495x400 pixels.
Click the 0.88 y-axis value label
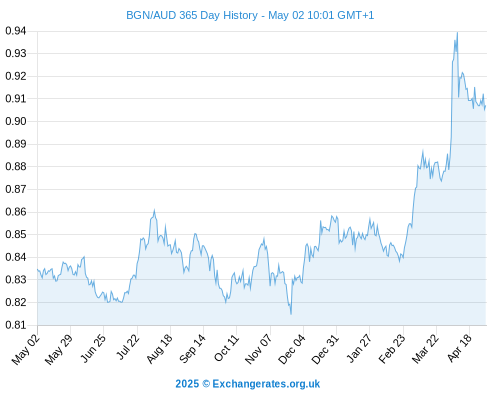click(x=16, y=166)
